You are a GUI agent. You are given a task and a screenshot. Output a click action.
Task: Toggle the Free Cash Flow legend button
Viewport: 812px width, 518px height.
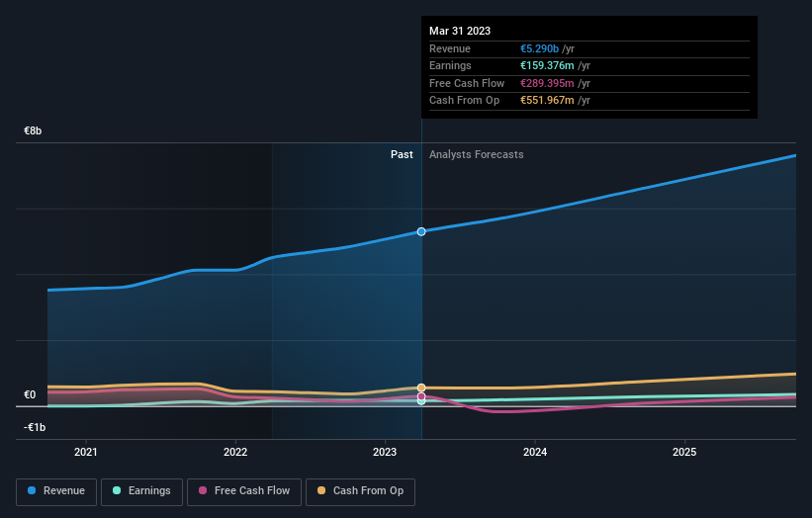click(x=244, y=491)
